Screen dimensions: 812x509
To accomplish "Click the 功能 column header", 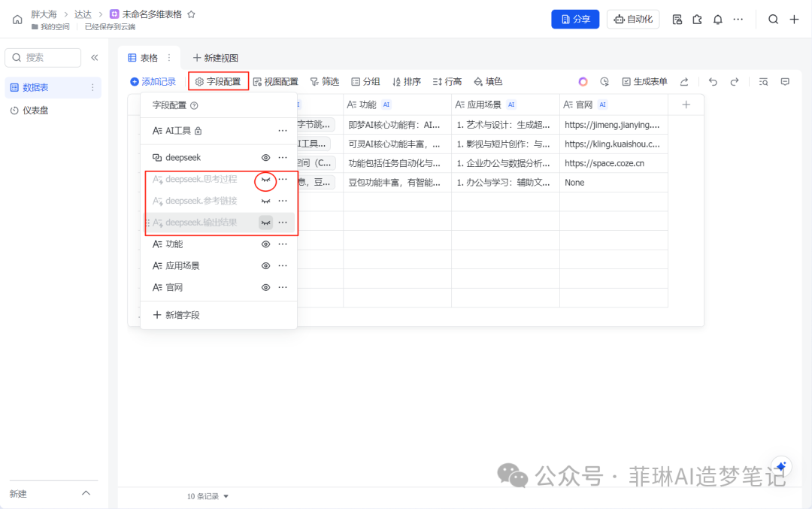I will tap(397, 105).
